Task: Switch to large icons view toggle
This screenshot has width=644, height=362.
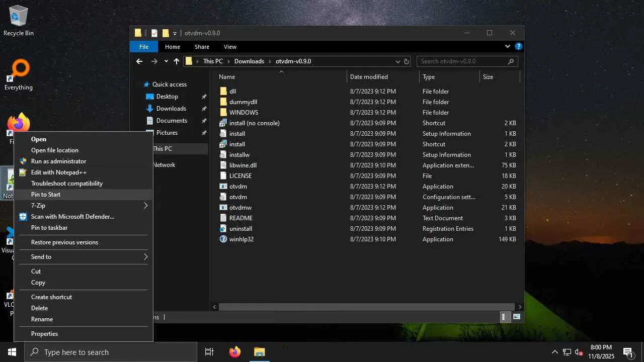Action: 516,317
